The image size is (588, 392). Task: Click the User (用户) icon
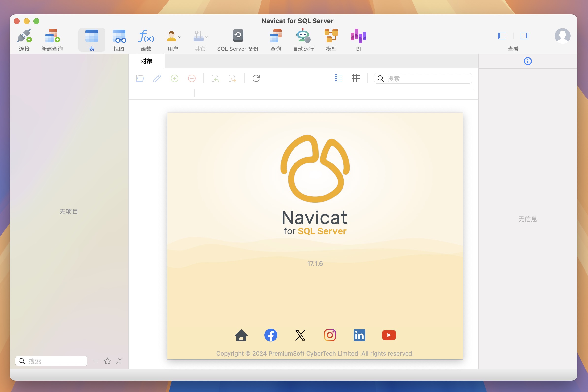[171, 36]
